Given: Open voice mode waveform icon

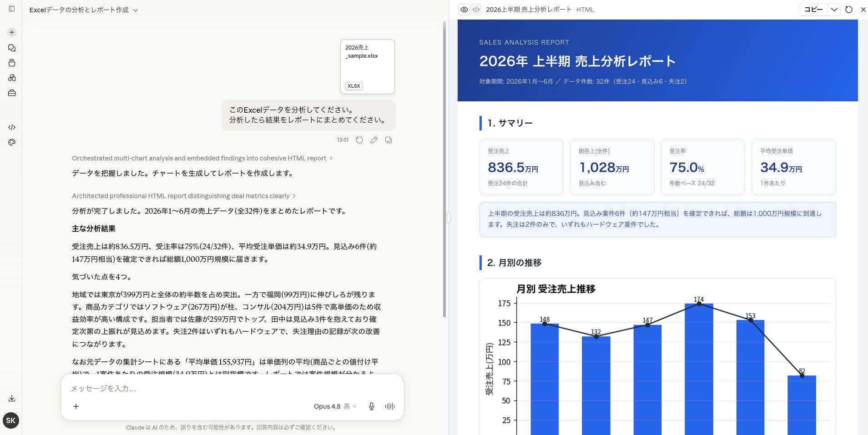Looking at the screenshot, I should 390,406.
